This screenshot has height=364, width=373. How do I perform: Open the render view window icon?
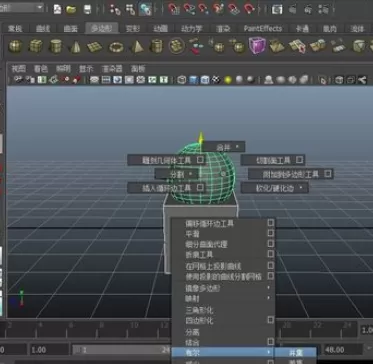click(x=277, y=9)
